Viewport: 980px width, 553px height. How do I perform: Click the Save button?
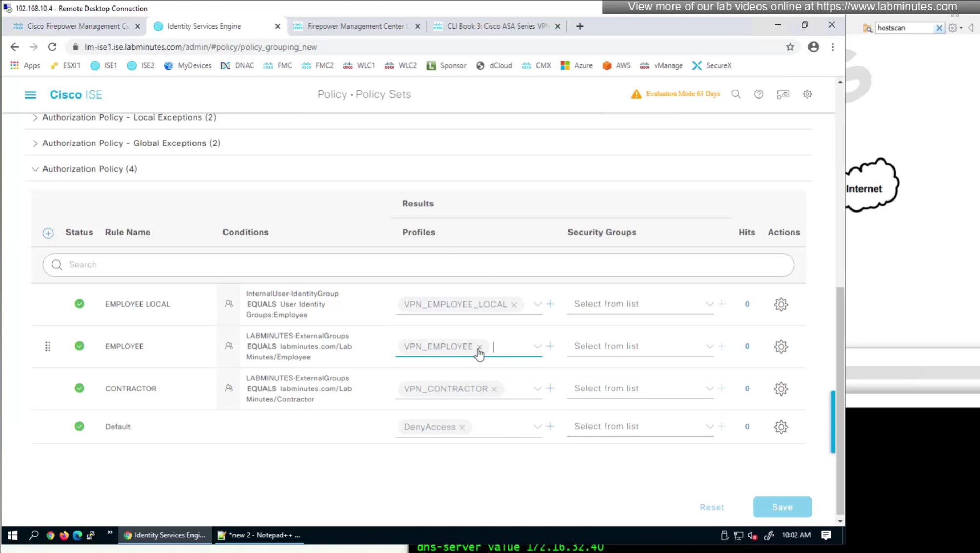point(782,507)
